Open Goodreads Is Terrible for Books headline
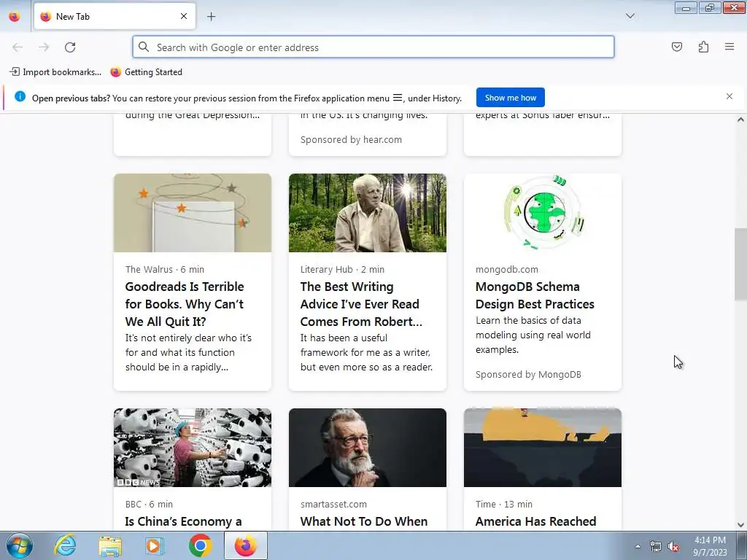747x560 pixels. coord(185,304)
